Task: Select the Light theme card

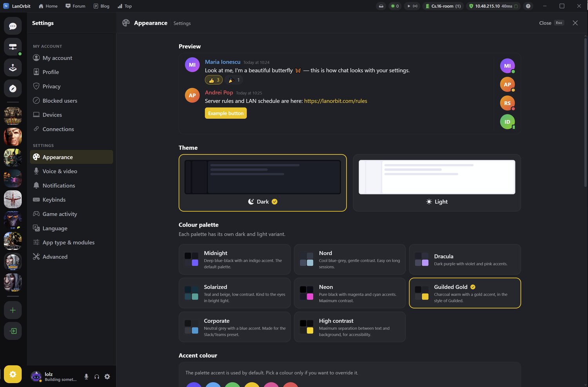Action: [437, 183]
